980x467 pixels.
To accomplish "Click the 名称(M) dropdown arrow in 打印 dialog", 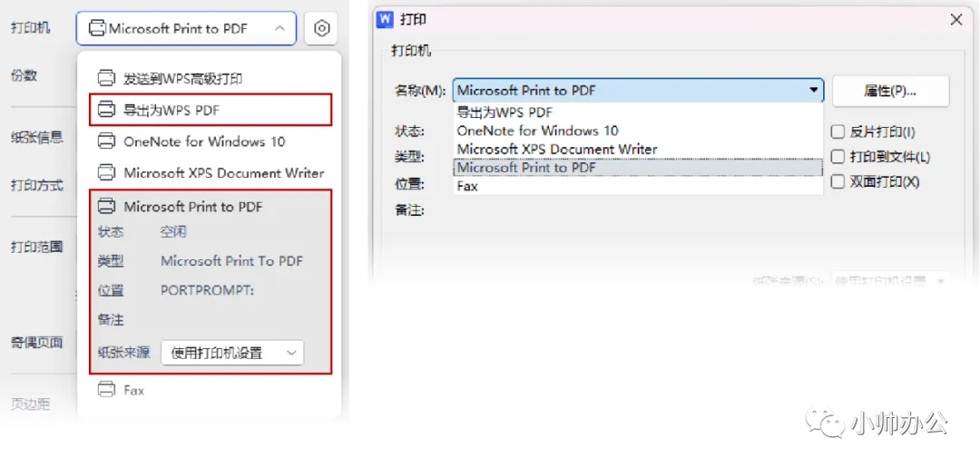I will (813, 91).
